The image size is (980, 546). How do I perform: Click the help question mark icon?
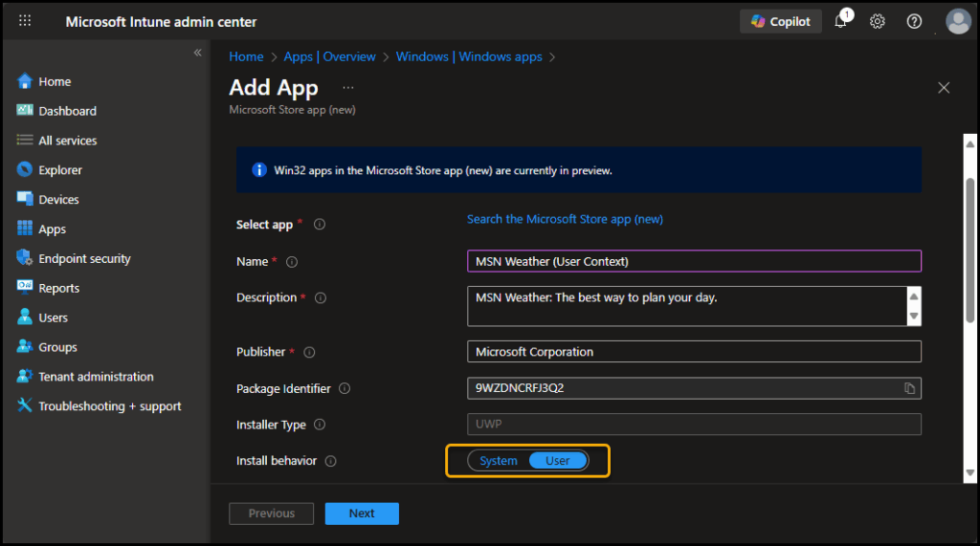coord(914,21)
